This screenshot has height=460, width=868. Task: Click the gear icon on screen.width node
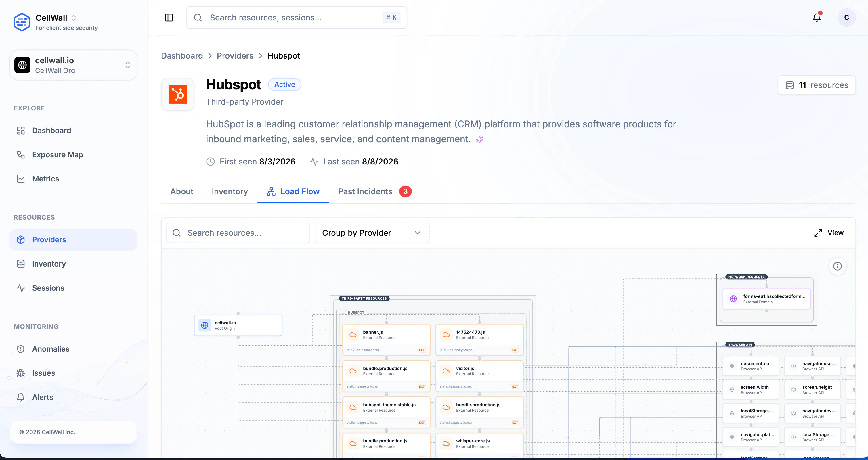pos(732,390)
